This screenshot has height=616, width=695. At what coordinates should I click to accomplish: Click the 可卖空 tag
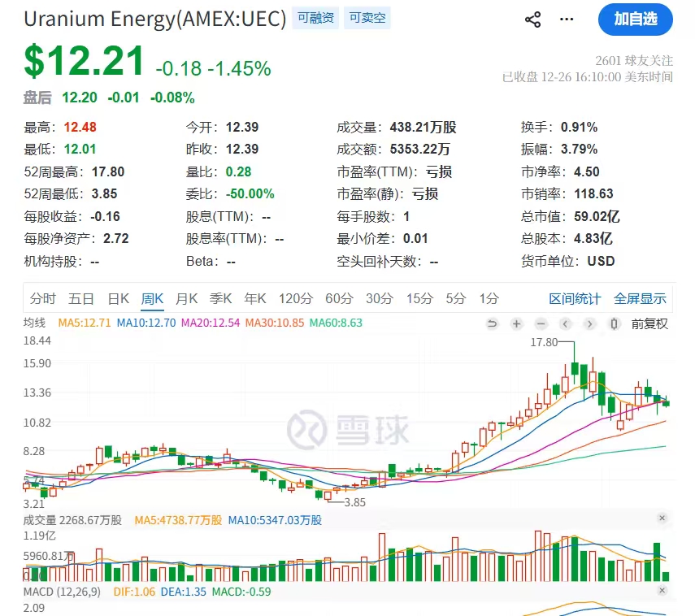(x=367, y=18)
